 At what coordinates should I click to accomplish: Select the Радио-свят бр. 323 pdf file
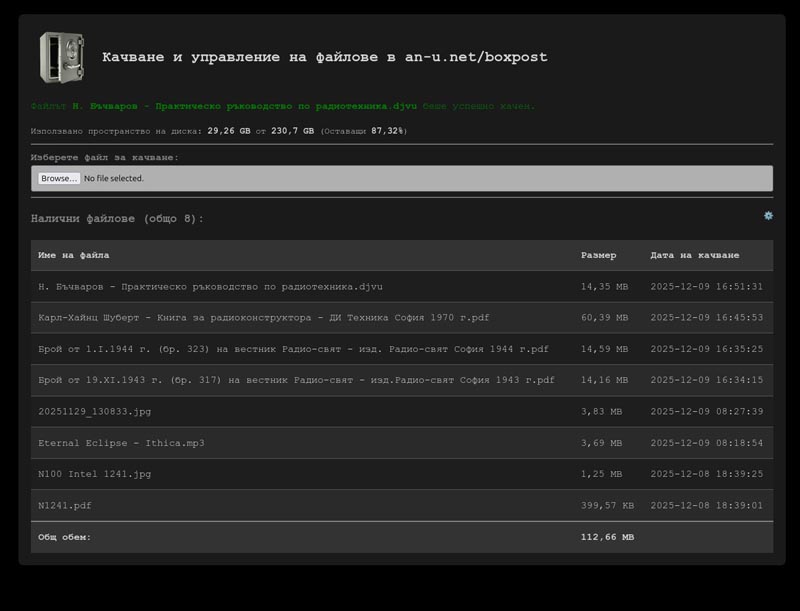pyautogui.click(x=293, y=349)
